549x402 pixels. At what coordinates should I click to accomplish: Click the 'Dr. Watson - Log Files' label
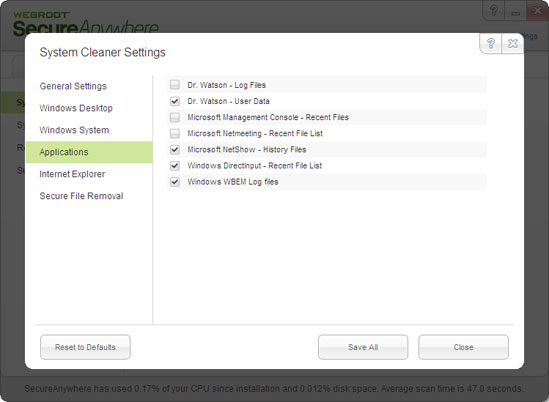(227, 85)
